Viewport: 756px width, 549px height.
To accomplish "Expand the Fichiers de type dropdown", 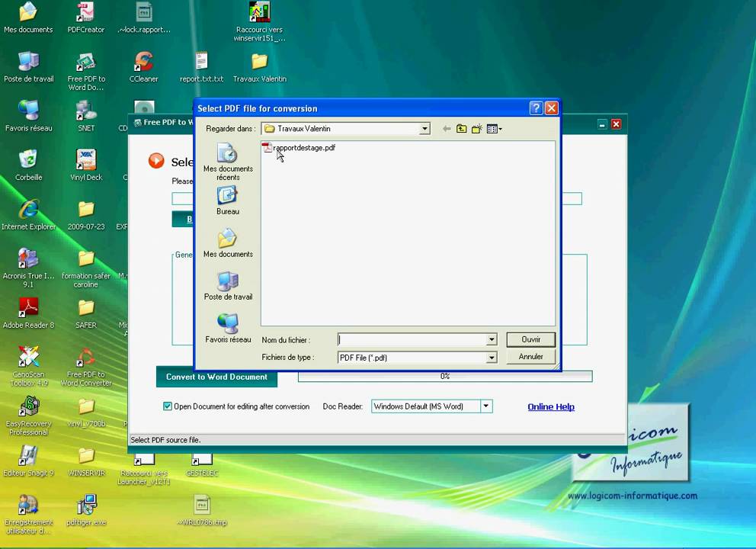I will point(492,358).
